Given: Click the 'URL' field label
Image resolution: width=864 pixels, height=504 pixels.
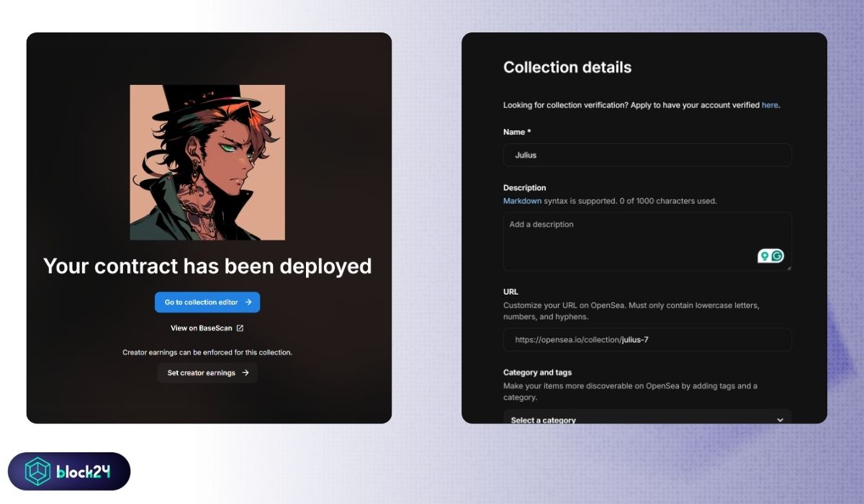Looking at the screenshot, I should click(510, 292).
